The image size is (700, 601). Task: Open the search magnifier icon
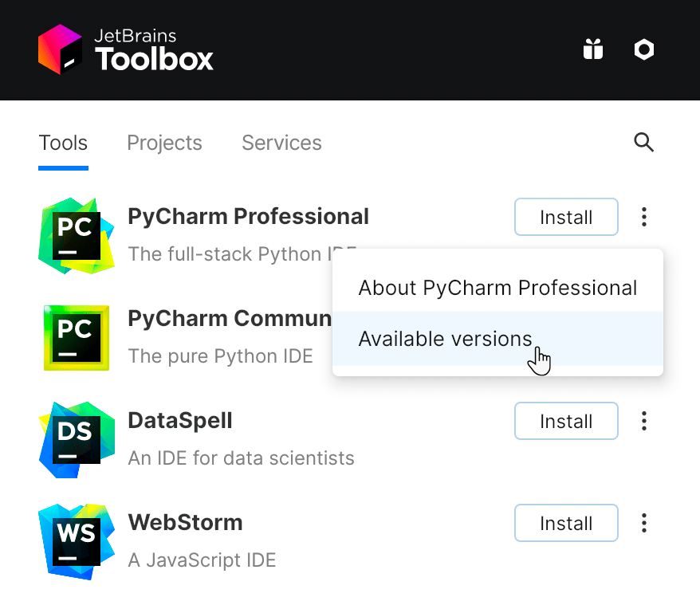[x=643, y=143]
